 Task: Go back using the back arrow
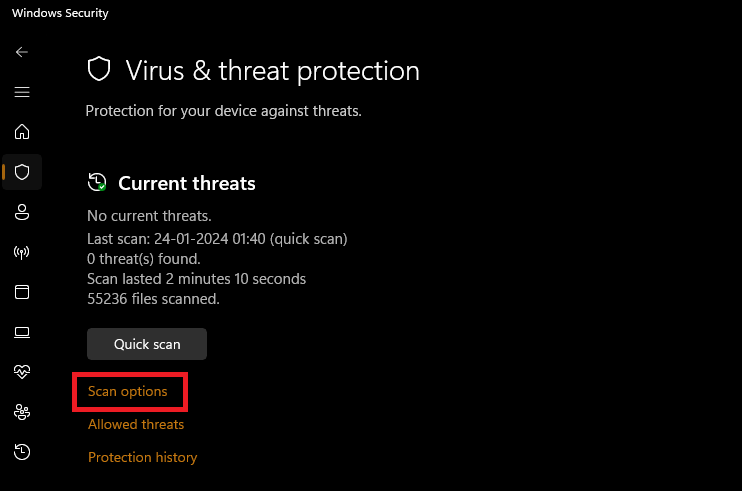[22, 52]
